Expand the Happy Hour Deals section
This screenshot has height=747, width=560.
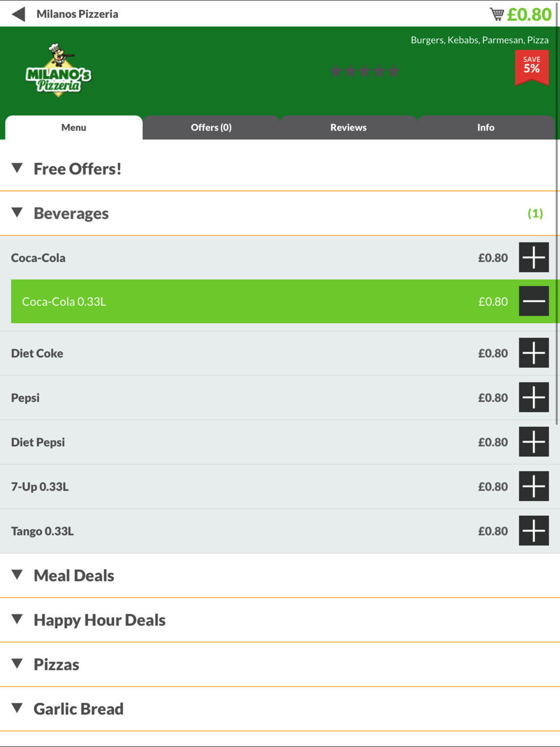pyautogui.click(x=280, y=620)
